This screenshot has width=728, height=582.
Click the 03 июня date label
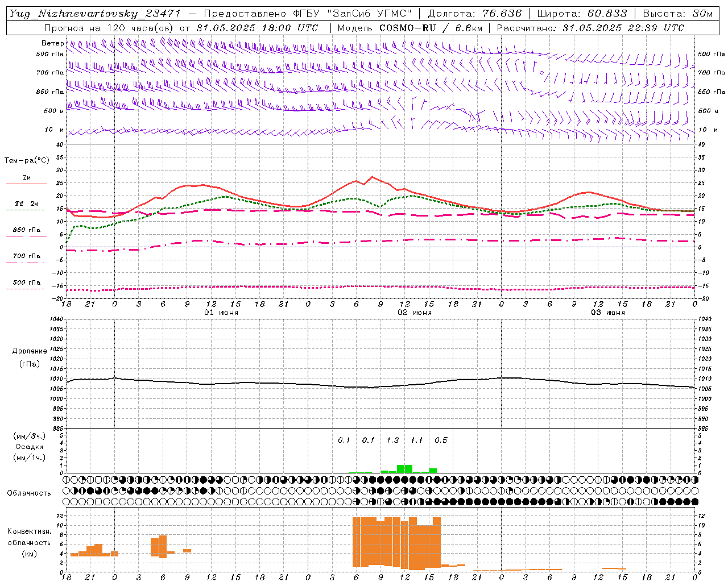pos(608,313)
